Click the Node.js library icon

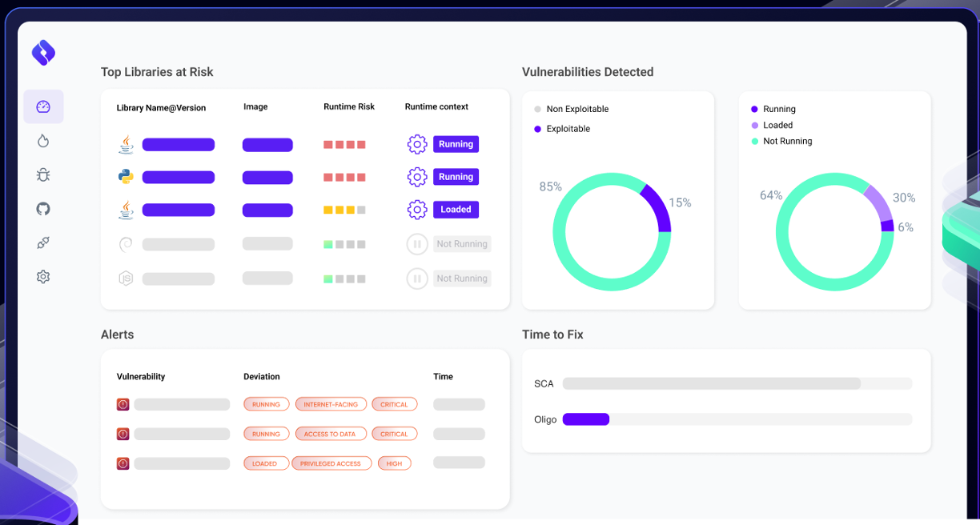126,279
